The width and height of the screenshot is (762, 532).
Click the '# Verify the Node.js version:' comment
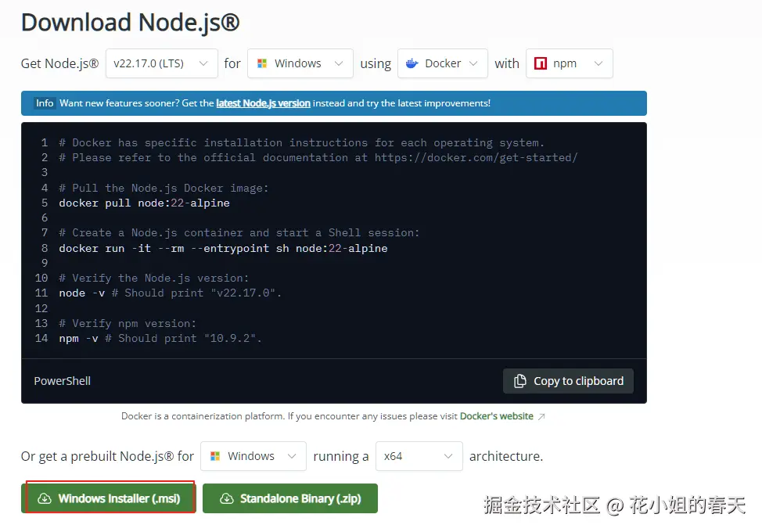tap(153, 278)
